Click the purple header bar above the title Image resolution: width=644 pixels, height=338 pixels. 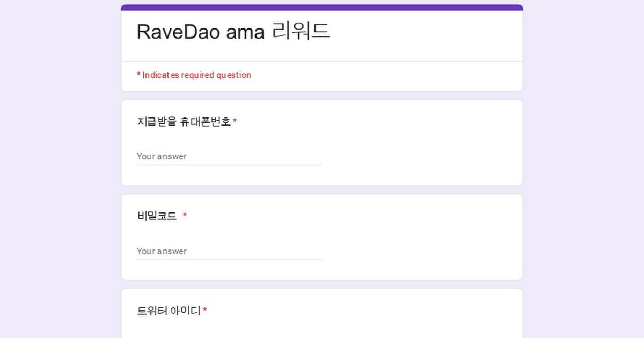tap(322, 8)
